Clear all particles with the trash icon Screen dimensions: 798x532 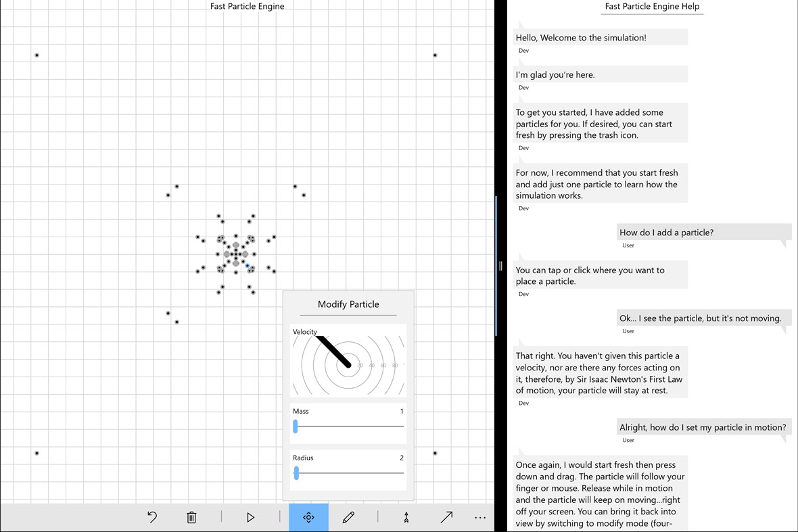coord(191,517)
